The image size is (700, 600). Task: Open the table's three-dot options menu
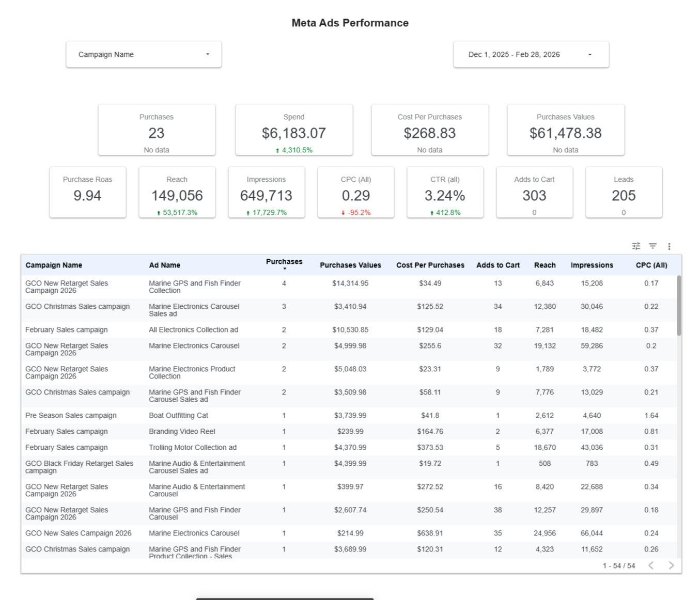670,246
